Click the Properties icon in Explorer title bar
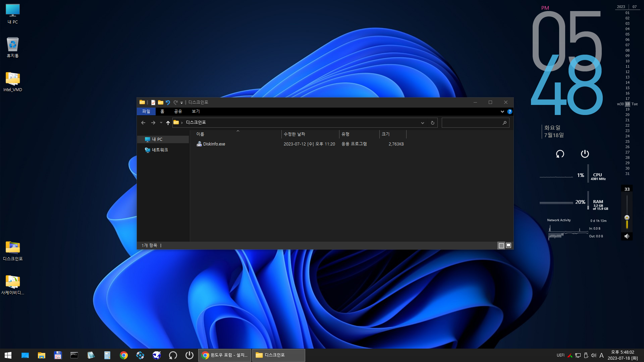Image resolution: width=644 pixels, height=362 pixels. pyautogui.click(x=153, y=103)
